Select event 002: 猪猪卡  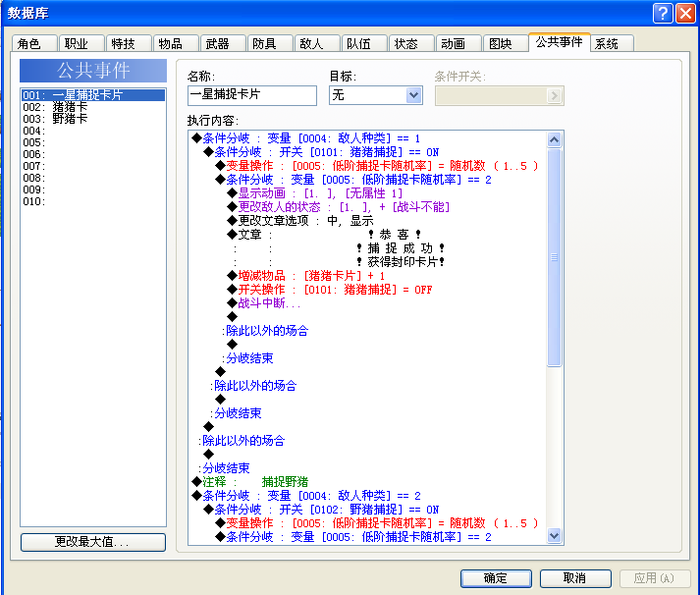pyautogui.click(x=93, y=107)
